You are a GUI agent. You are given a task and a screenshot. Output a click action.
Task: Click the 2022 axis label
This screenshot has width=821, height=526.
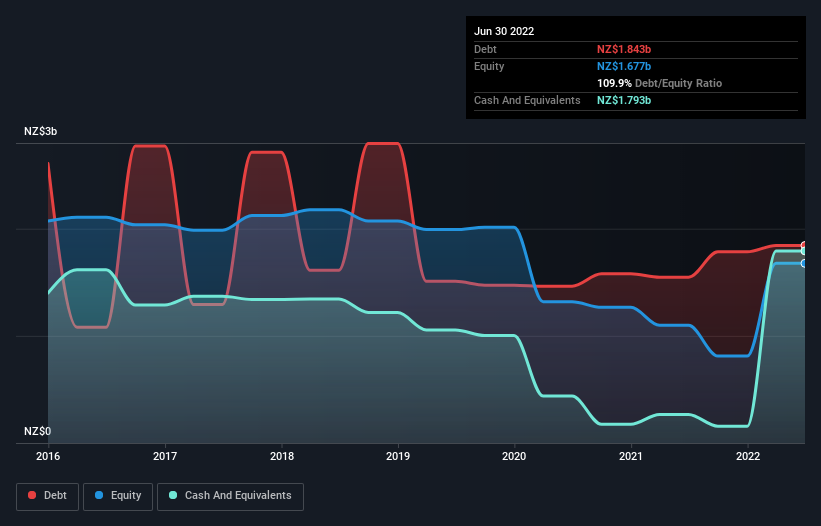[748, 456]
